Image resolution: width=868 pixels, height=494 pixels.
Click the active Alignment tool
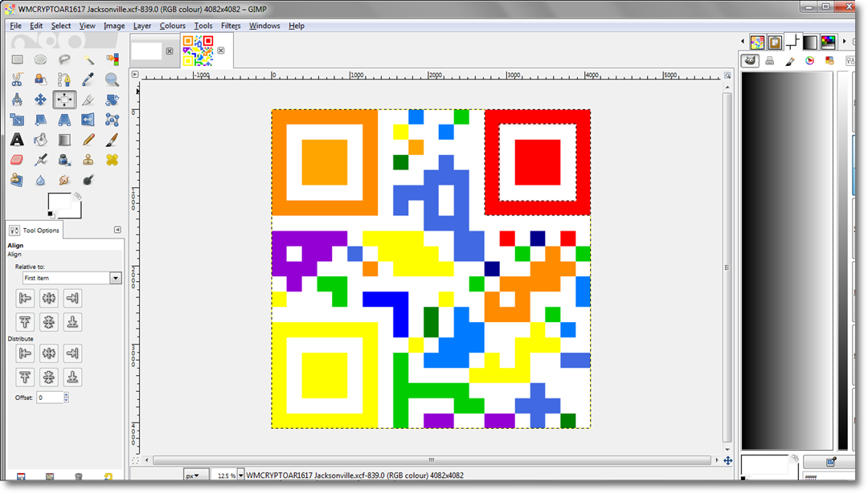coord(64,100)
